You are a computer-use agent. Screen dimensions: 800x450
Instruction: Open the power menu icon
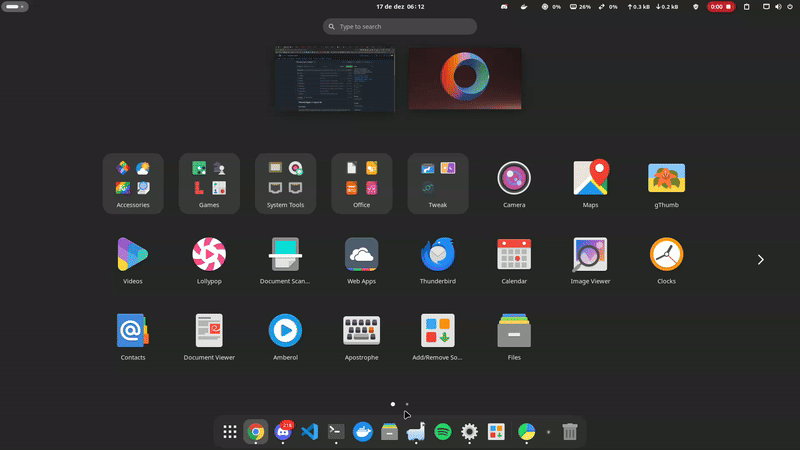790,7
